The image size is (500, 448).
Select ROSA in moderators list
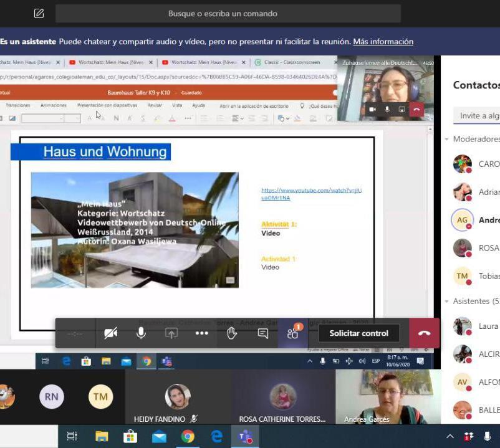(476, 248)
